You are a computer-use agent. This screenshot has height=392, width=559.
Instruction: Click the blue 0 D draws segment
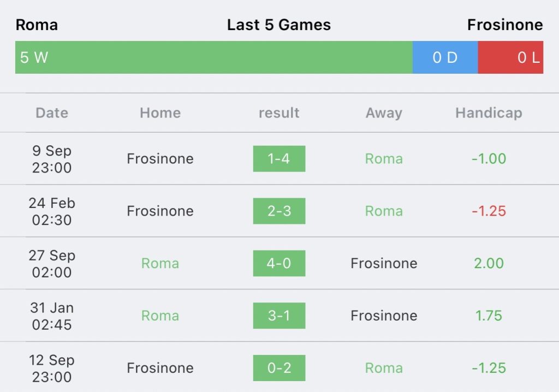445,57
